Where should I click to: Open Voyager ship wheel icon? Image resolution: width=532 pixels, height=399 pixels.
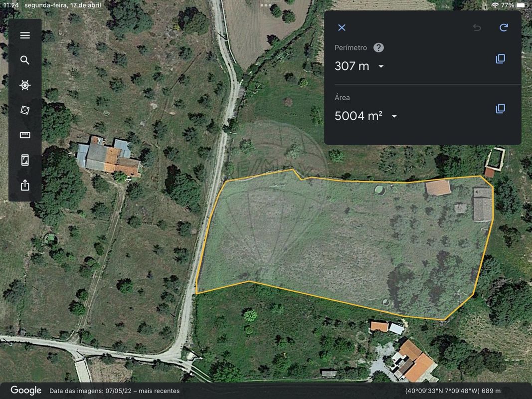click(x=25, y=85)
